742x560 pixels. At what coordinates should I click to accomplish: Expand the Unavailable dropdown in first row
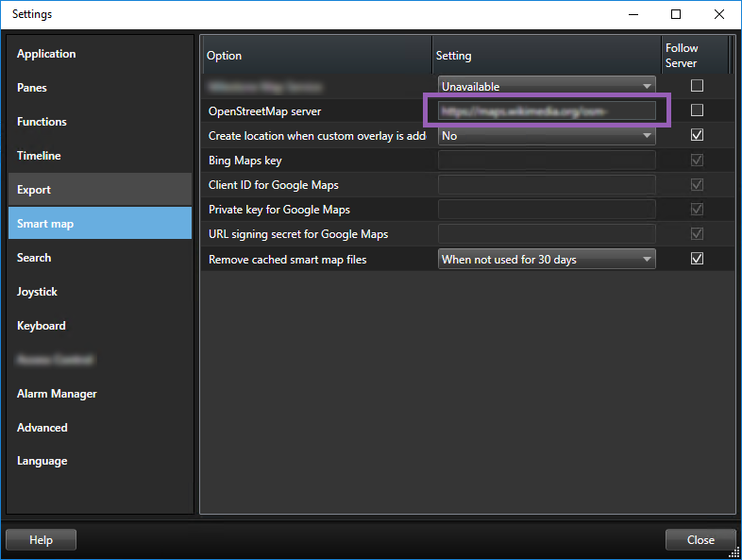click(x=547, y=86)
